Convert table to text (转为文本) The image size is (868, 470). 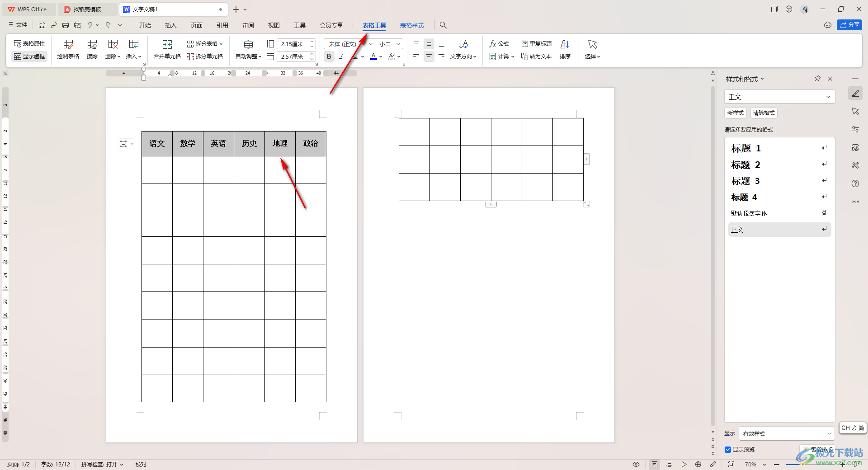pos(536,56)
